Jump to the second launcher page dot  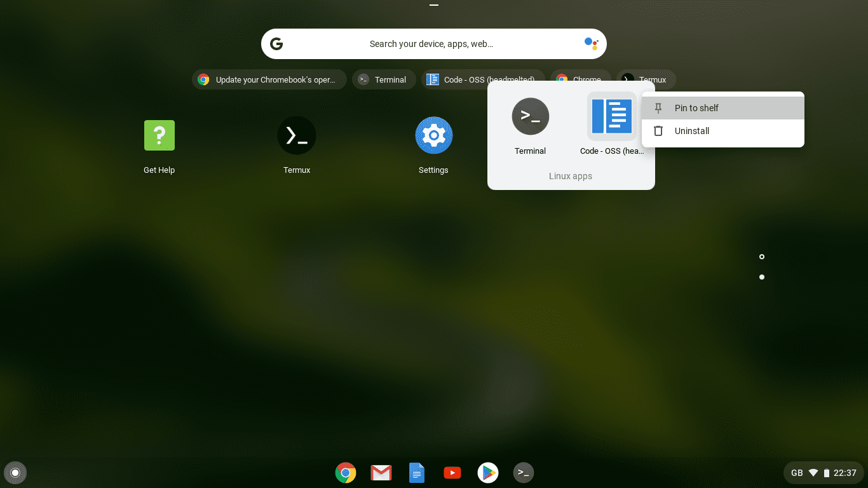(x=761, y=276)
